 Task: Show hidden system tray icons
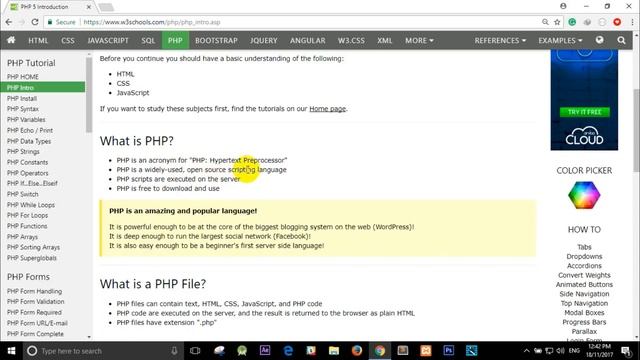tap(527, 351)
